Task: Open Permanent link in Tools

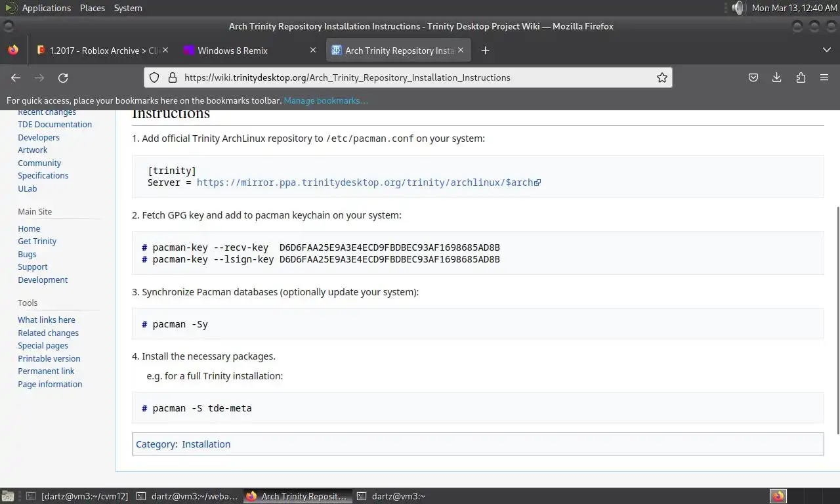Action: tap(46, 371)
